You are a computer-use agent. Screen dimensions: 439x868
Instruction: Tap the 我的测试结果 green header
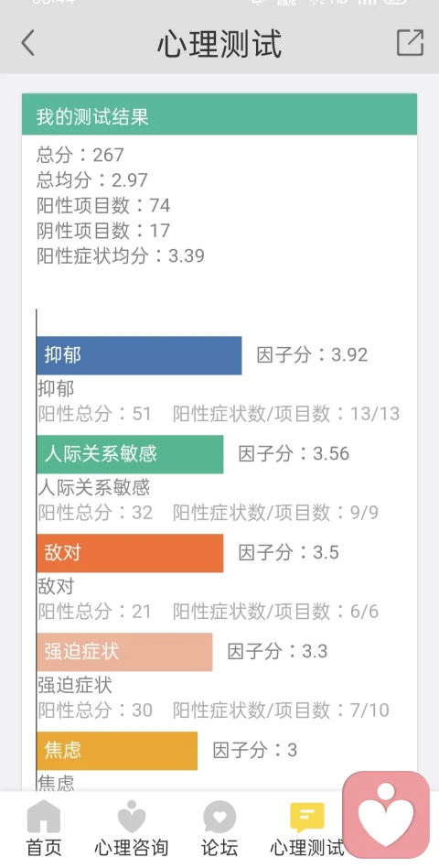(219, 114)
